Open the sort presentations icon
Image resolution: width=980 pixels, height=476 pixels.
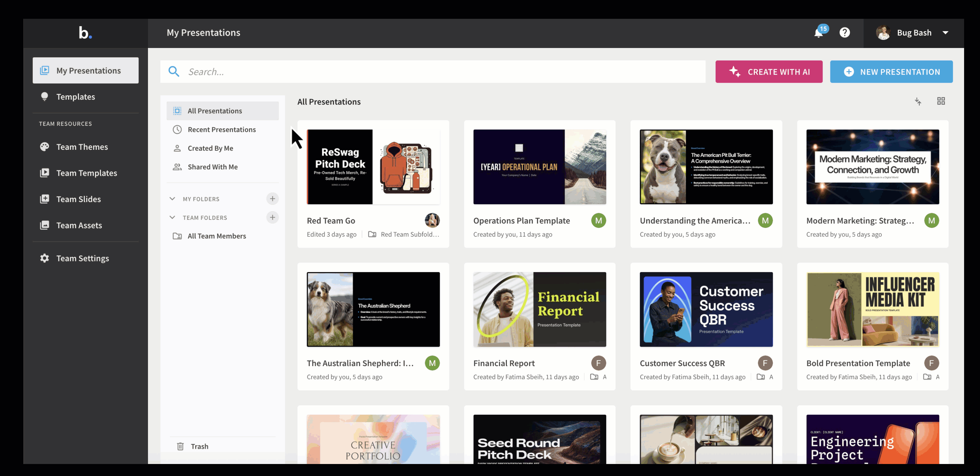tap(918, 101)
